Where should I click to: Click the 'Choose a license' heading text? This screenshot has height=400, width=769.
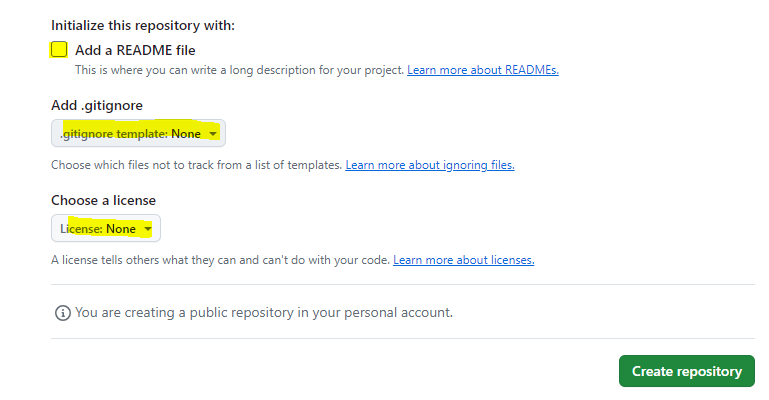coord(103,200)
